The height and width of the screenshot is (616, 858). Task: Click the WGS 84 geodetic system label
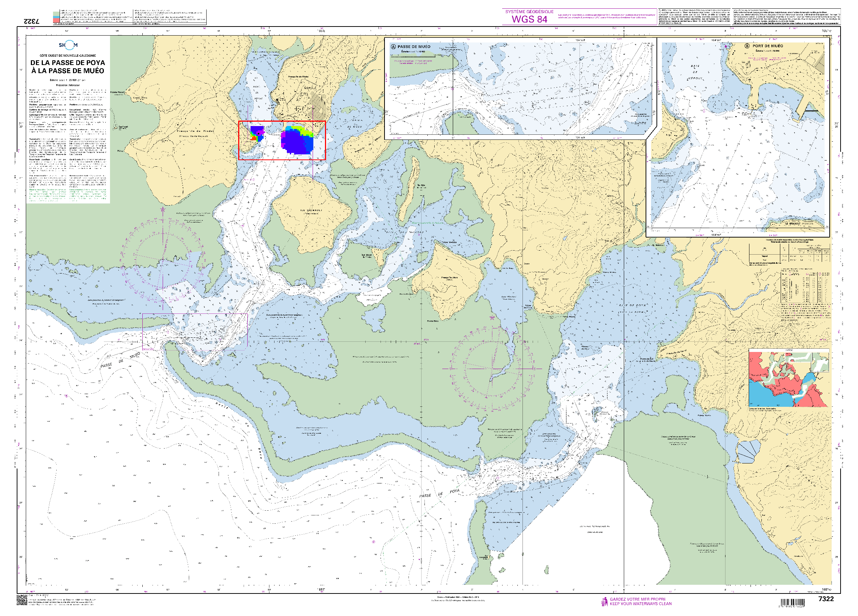point(529,19)
